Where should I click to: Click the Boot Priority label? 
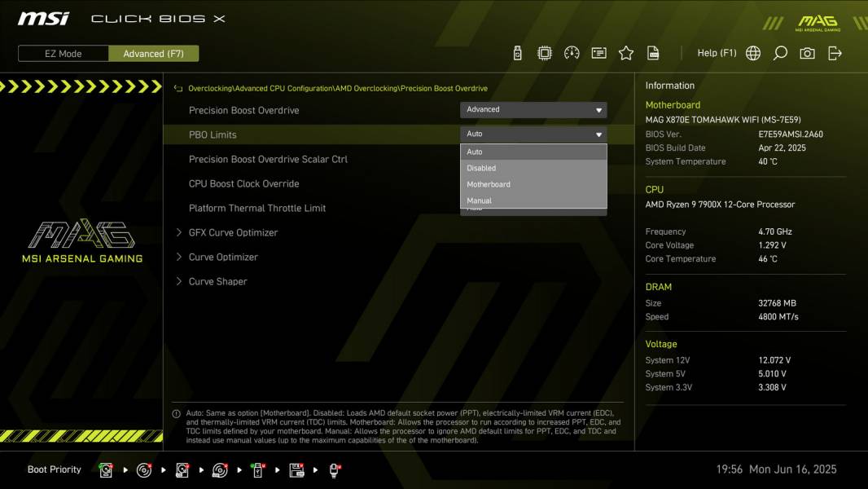(x=55, y=469)
